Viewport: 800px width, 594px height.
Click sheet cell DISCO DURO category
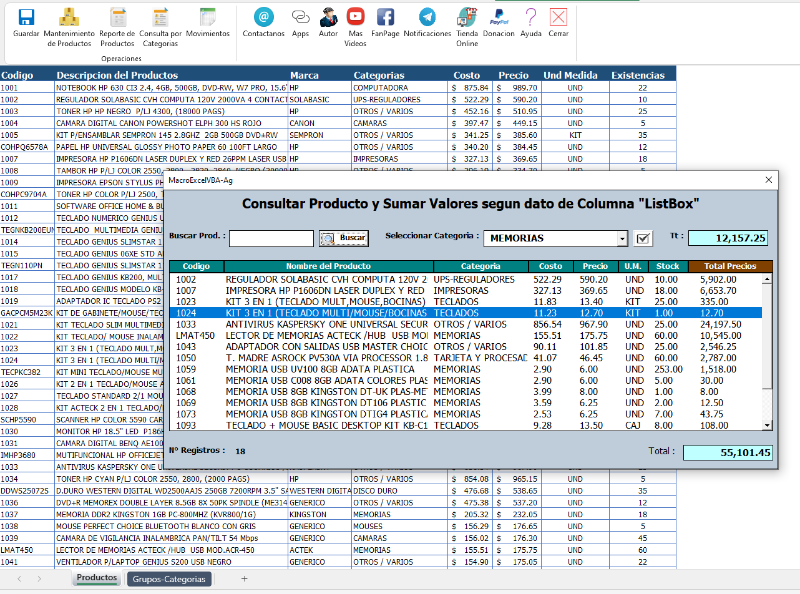(x=399, y=491)
